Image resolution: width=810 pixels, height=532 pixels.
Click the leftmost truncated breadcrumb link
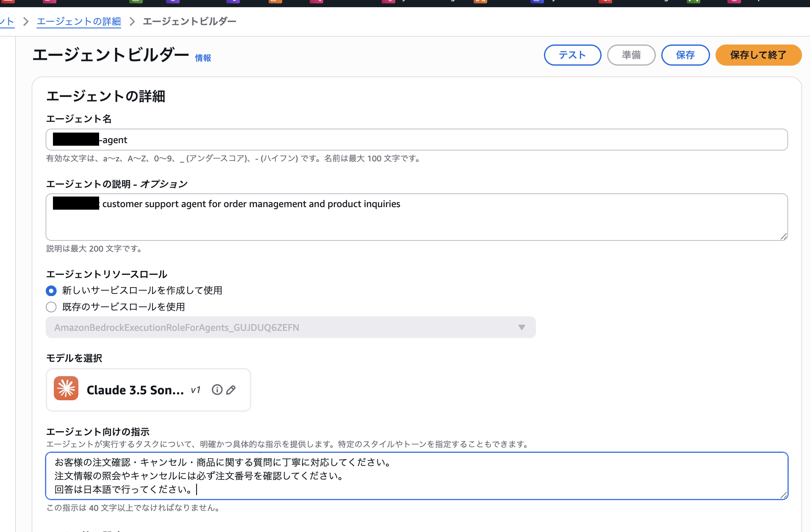point(7,22)
